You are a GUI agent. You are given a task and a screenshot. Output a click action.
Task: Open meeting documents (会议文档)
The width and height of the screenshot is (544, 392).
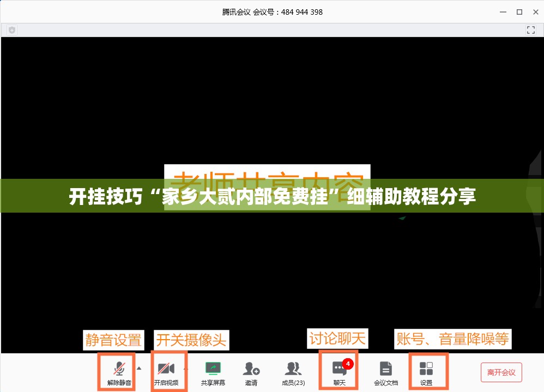[x=386, y=373]
